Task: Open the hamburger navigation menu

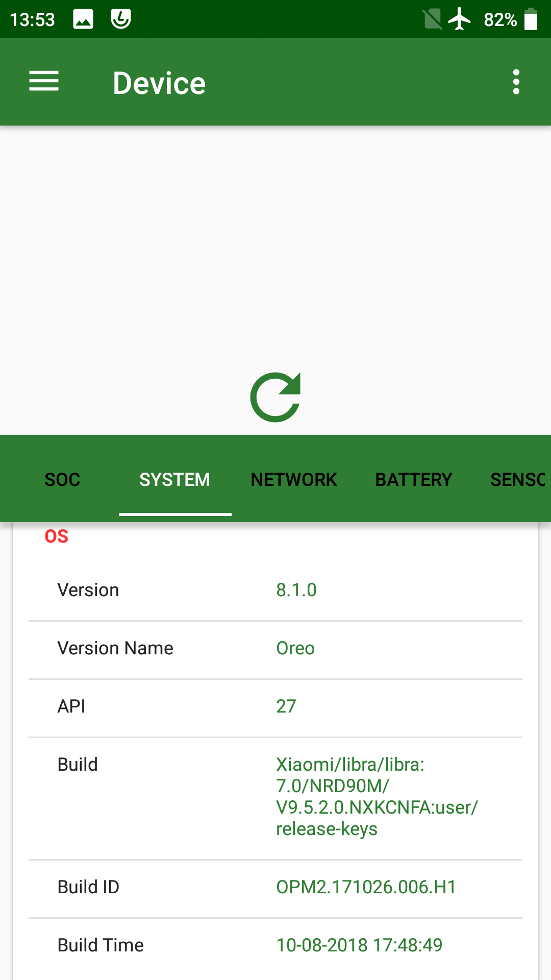Action: click(x=44, y=82)
